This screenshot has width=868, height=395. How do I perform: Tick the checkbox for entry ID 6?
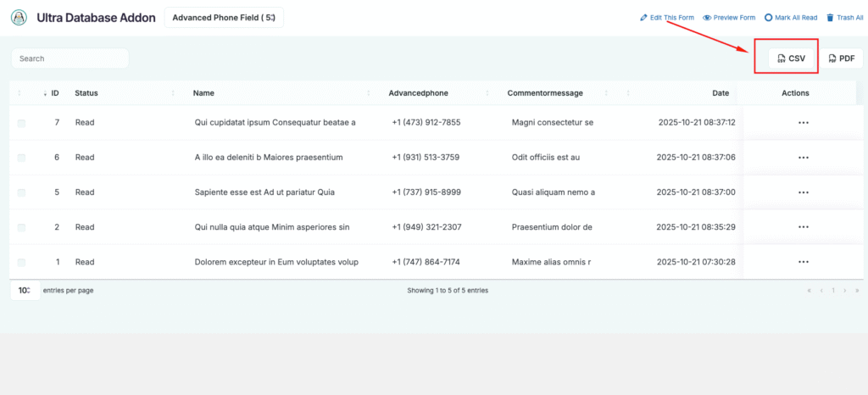[x=21, y=158]
